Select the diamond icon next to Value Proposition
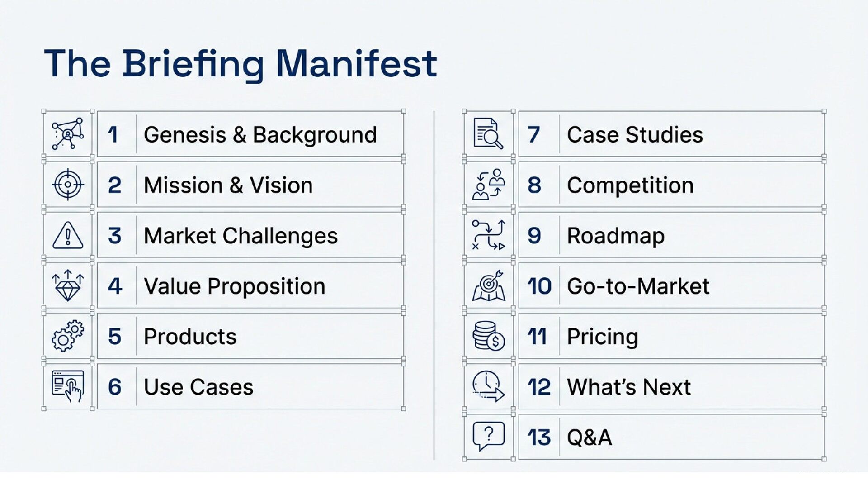 pyautogui.click(x=68, y=286)
